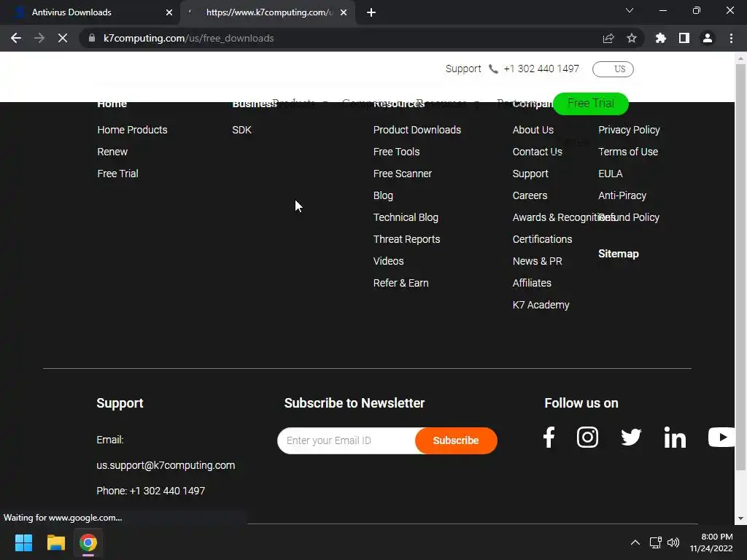Open the Anti-Piracy link
747x560 pixels.
click(622, 195)
